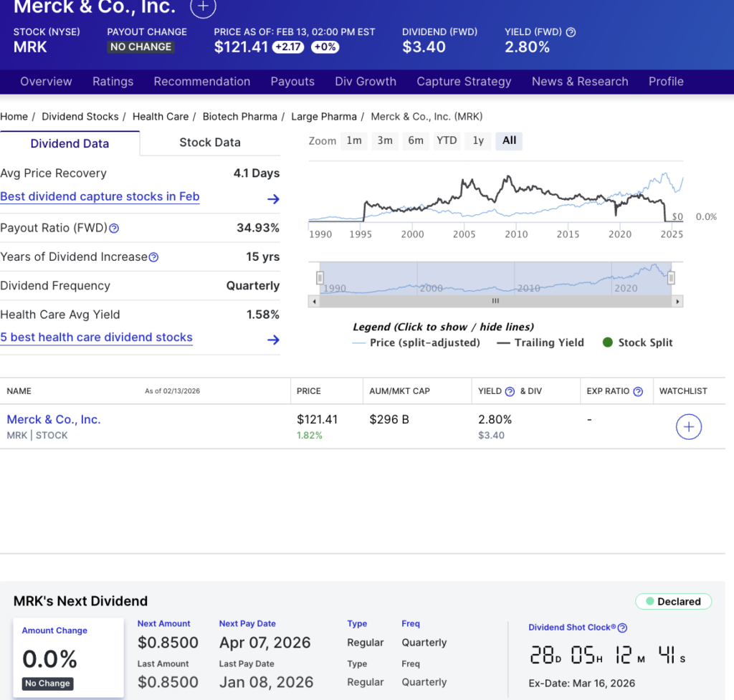Switch to the Stock Data tab

210,143
